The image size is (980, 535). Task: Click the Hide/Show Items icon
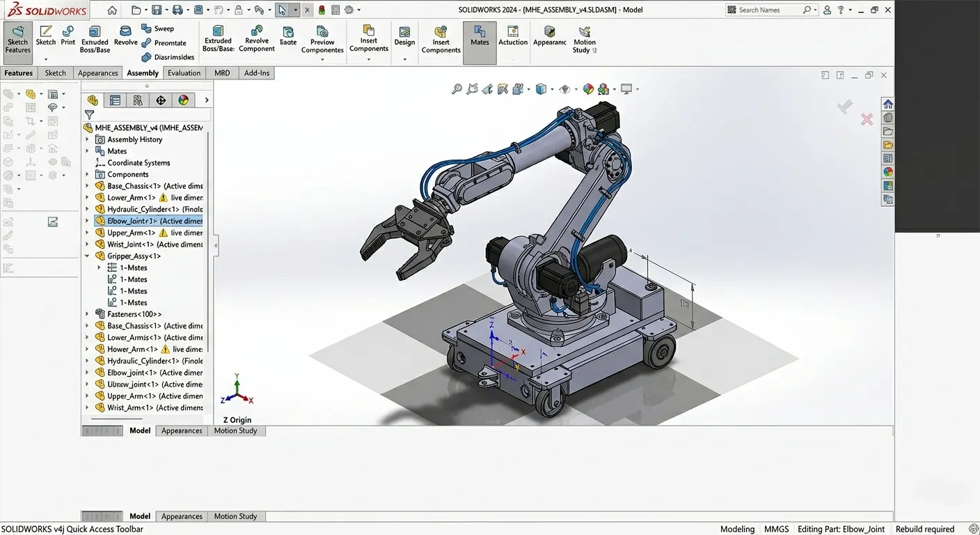coord(564,89)
